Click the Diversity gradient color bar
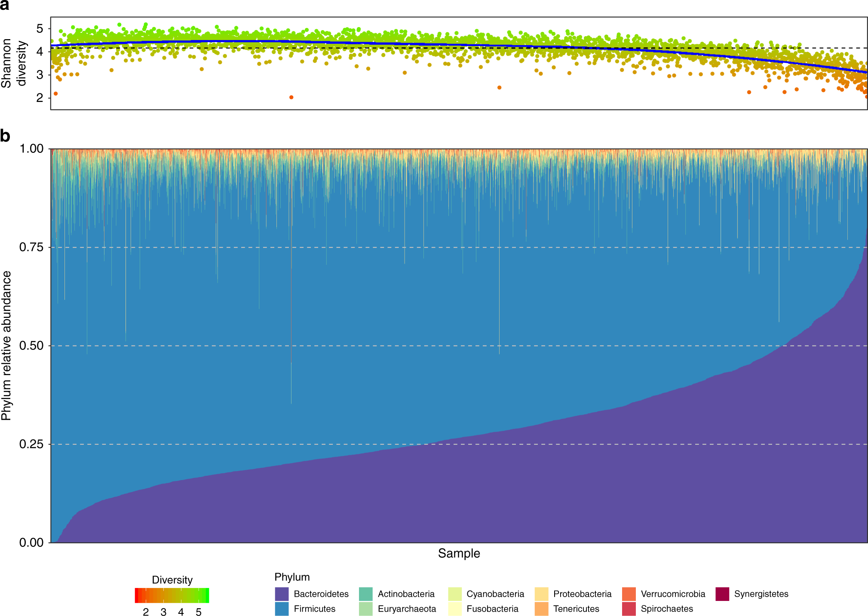 172,595
